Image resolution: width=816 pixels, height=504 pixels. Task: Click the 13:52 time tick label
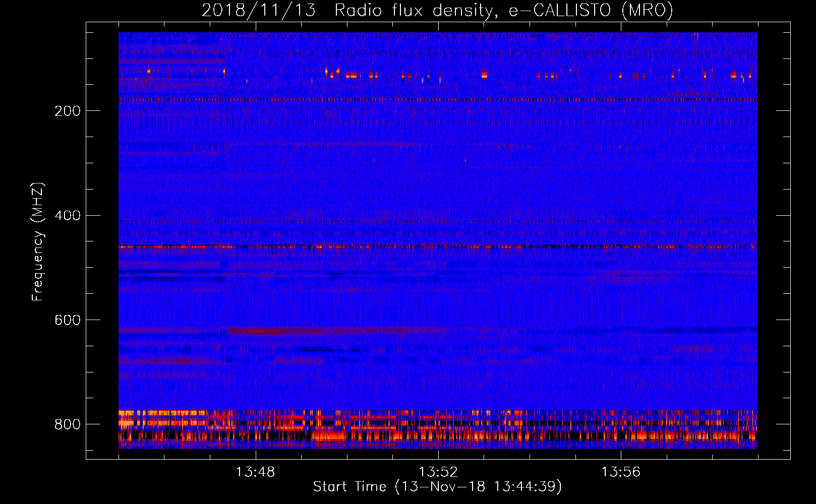(x=438, y=472)
